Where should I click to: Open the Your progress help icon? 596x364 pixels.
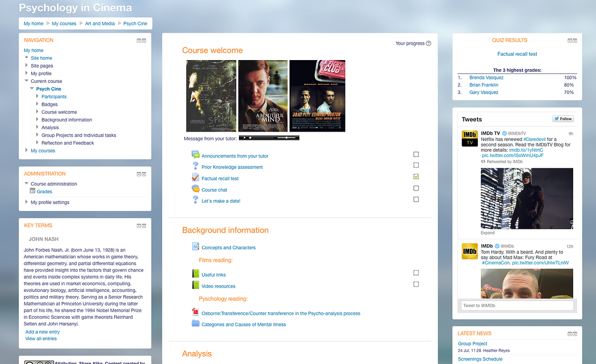click(429, 43)
